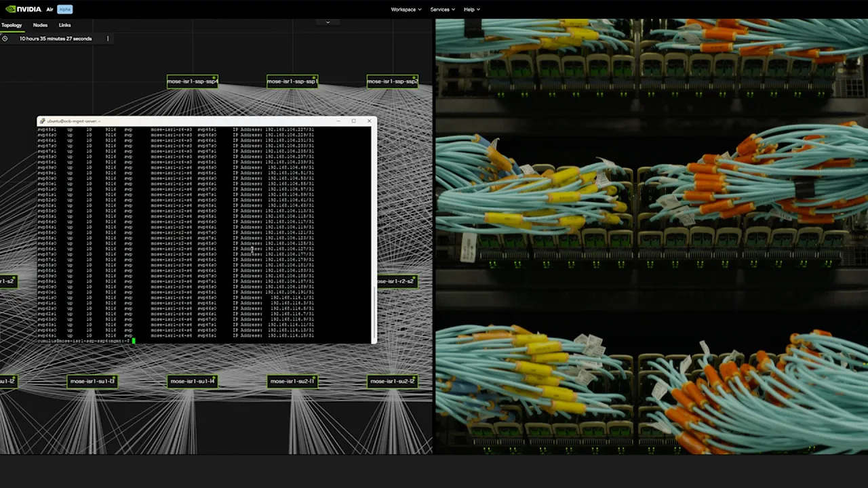The width and height of the screenshot is (868, 488).
Task: Open the Services dropdown menu
Action: pyautogui.click(x=442, y=9)
